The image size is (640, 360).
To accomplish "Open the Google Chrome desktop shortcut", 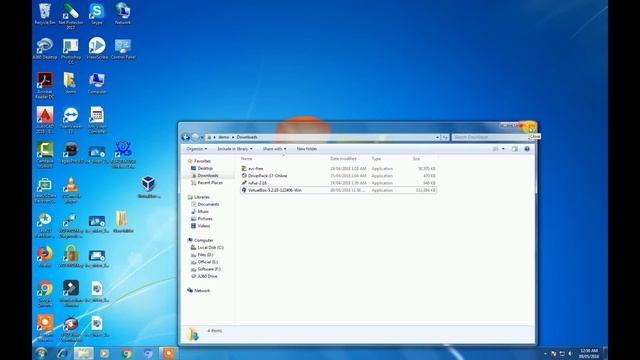I will [x=45, y=293].
